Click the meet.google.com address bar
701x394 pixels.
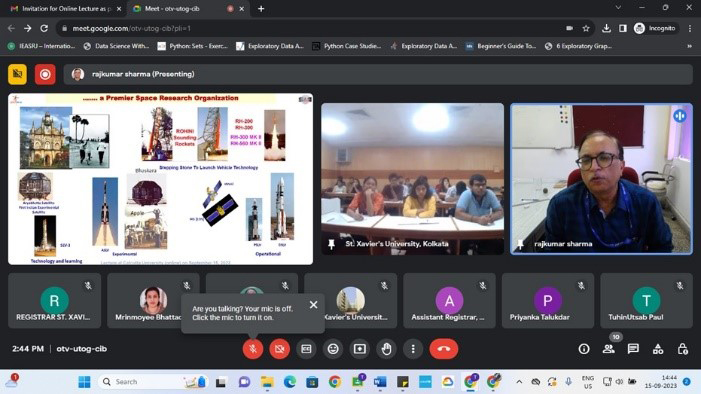point(313,28)
